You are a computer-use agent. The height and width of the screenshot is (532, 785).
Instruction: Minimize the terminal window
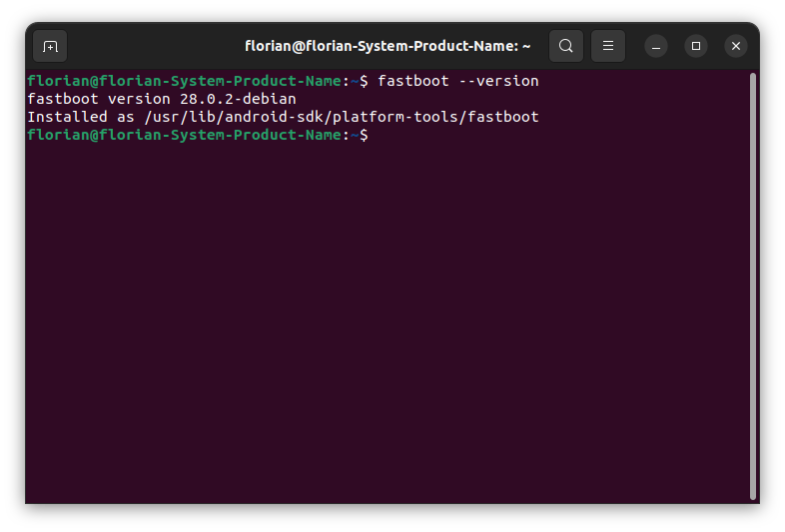coord(656,46)
